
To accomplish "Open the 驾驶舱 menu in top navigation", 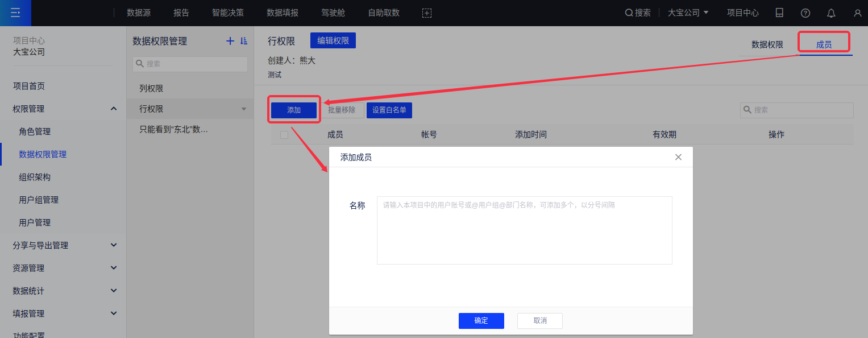I will click(333, 13).
